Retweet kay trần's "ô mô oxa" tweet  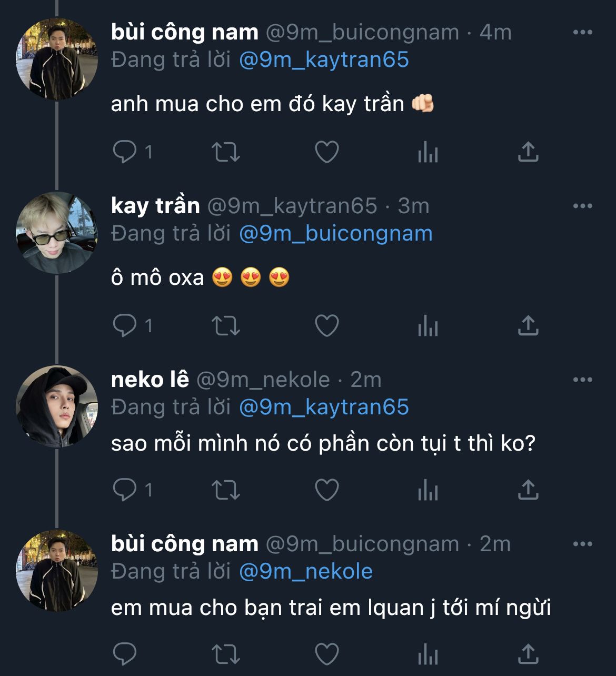(x=226, y=326)
